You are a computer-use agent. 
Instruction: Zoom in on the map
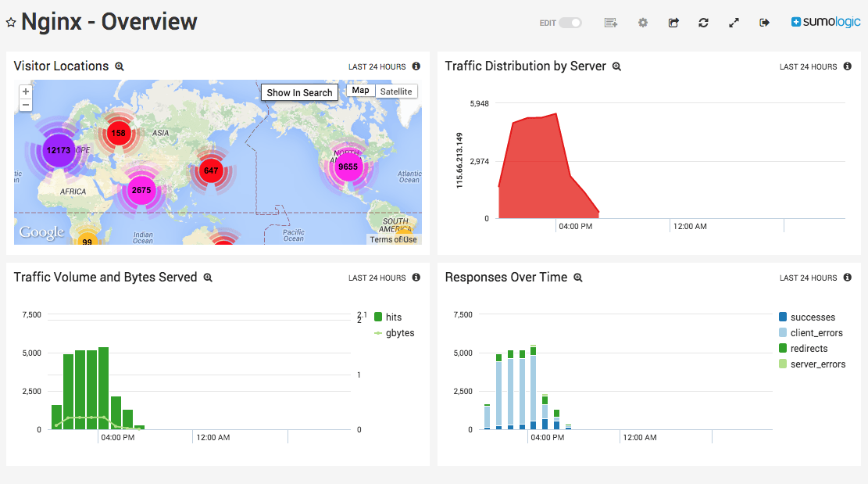tap(26, 91)
